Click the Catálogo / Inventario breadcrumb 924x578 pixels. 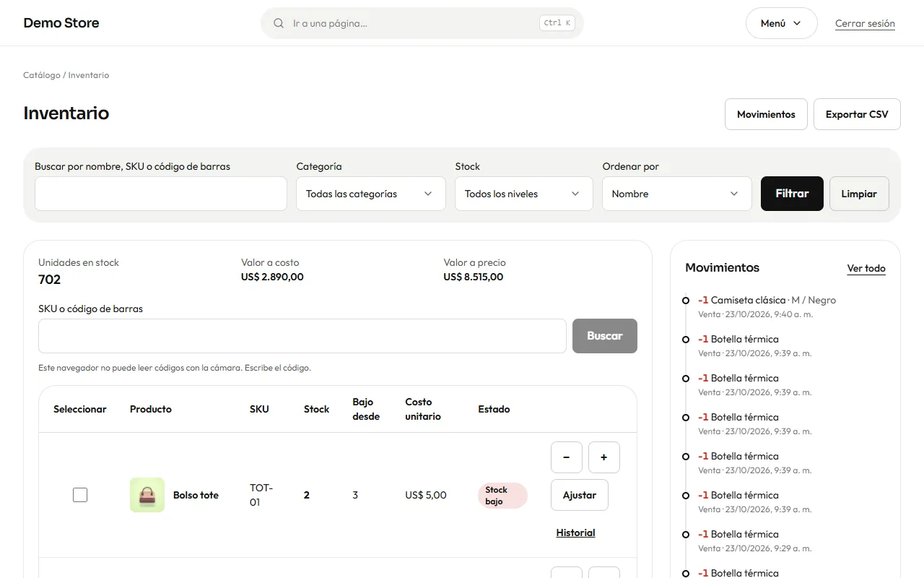66,75
